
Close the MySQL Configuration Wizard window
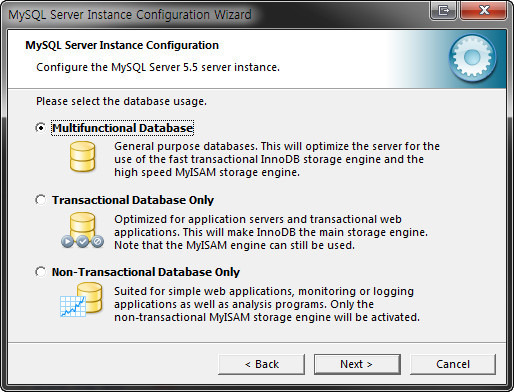(x=484, y=11)
